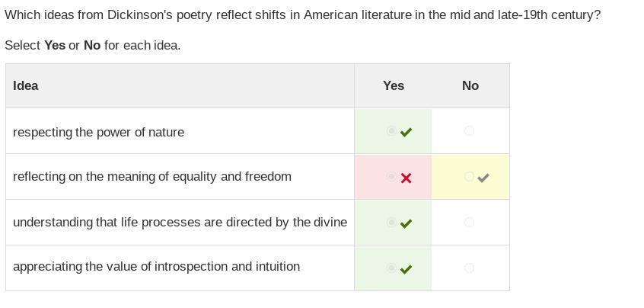The width and height of the screenshot is (644, 308).
Task: Click red X on equality and freedom row
Action: [406, 178]
